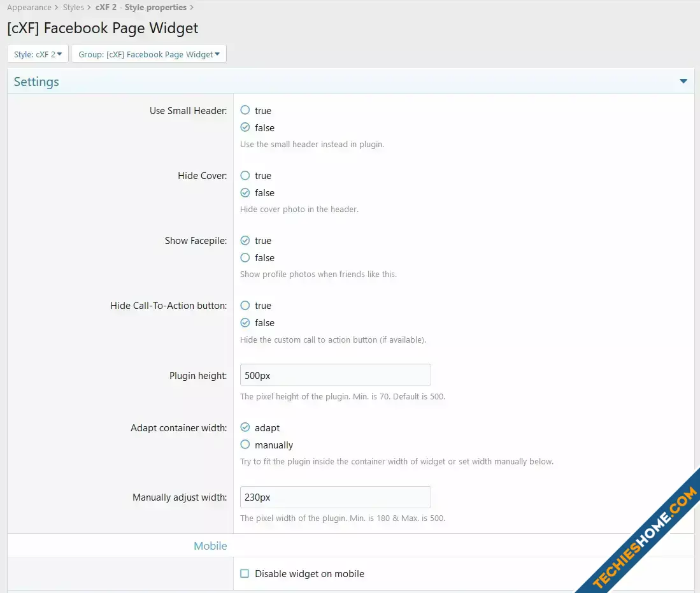Select false for Show Facepile
This screenshot has height=593, width=700.
(245, 258)
